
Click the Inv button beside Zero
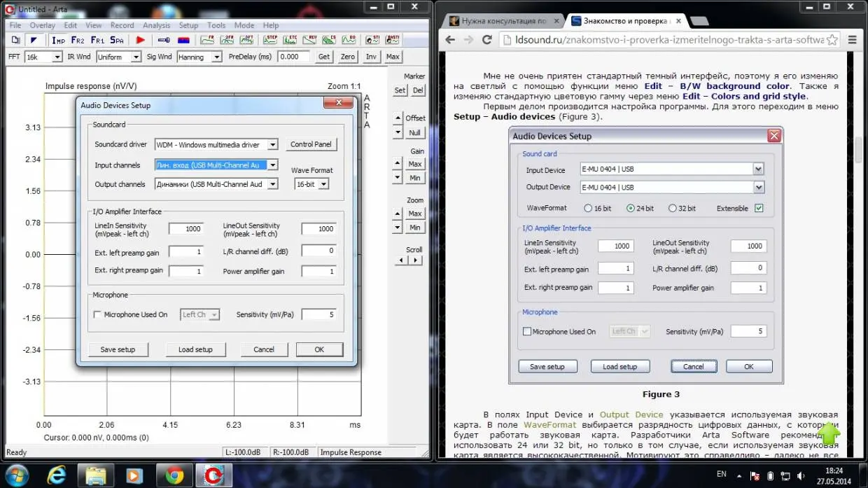pos(371,57)
